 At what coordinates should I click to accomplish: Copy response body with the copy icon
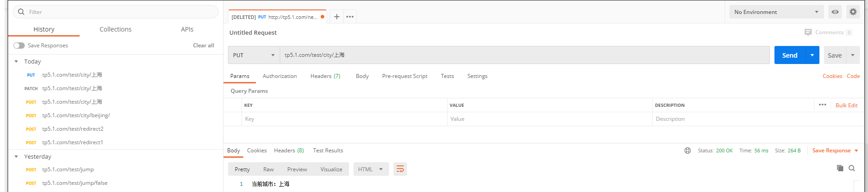[840, 168]
